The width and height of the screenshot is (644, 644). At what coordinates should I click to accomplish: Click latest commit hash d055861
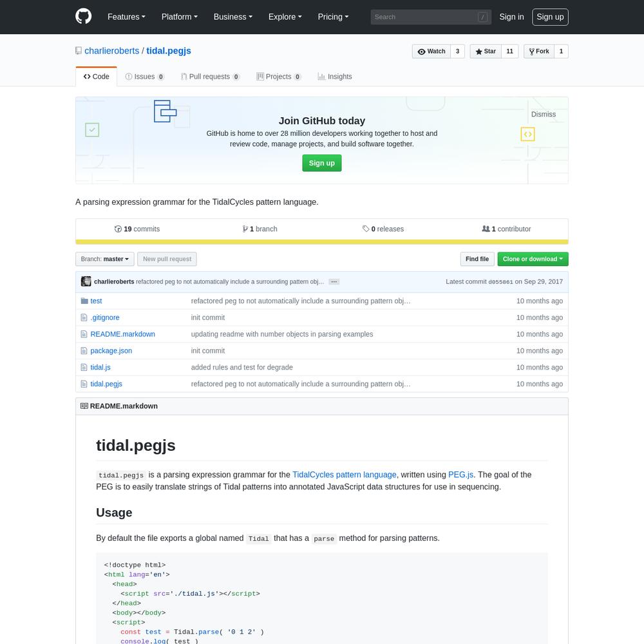click(500, 282)
